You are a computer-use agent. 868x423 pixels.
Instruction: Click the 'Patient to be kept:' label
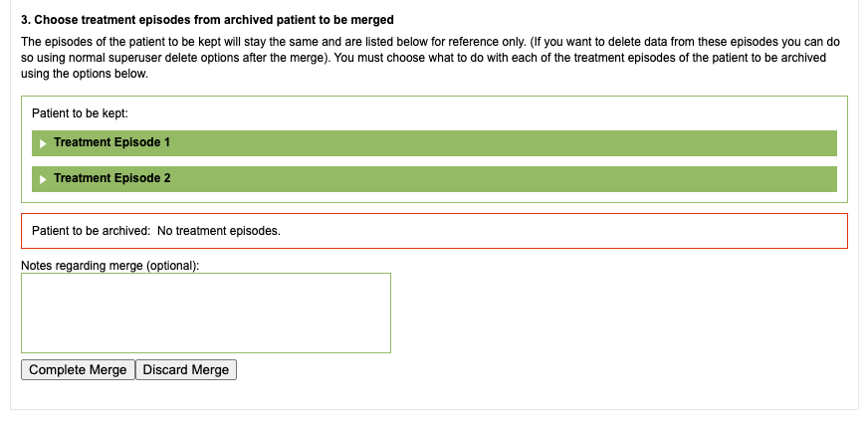pyautogui.click(x=80, y=113)
